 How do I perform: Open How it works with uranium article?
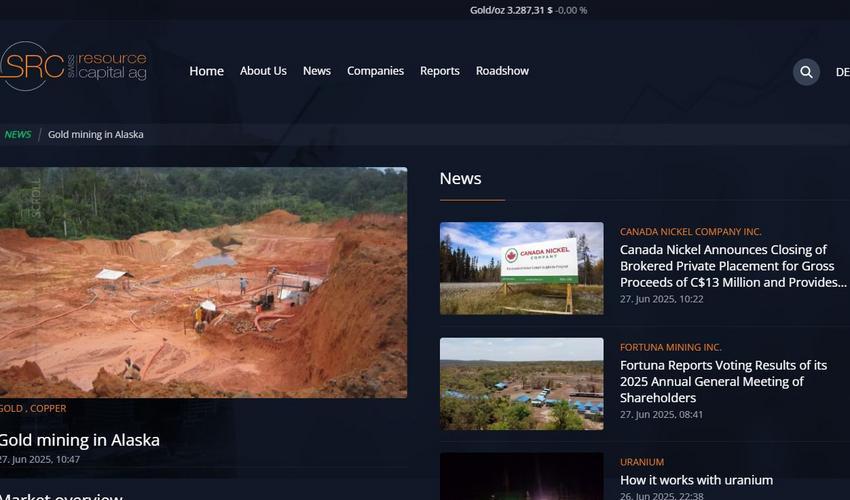pyautogui.click(x=696, y=480)
